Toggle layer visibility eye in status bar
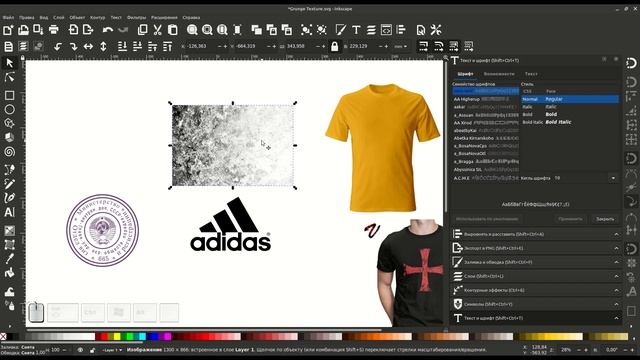Screen dimensions: 640x360 click(x=80, y=350)
